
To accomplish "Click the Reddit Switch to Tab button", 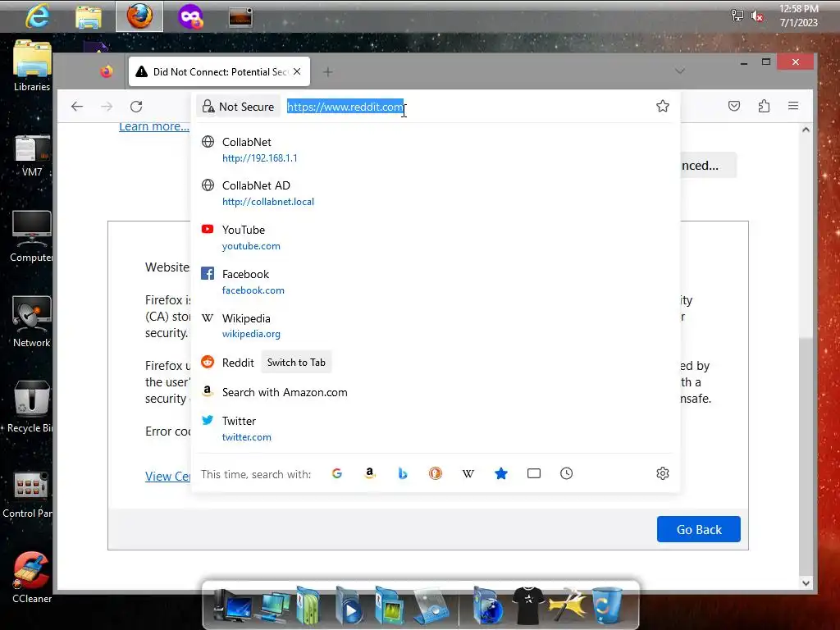I will click(x=296, y=363).
